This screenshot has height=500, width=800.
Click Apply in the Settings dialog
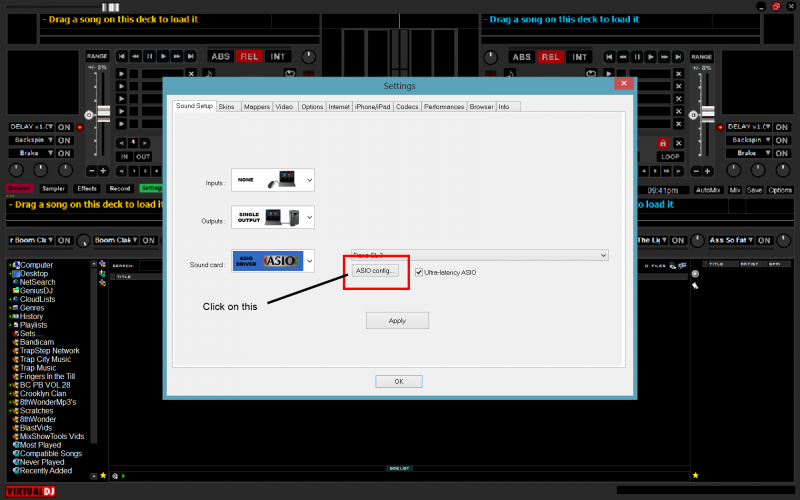pos(397,320)
